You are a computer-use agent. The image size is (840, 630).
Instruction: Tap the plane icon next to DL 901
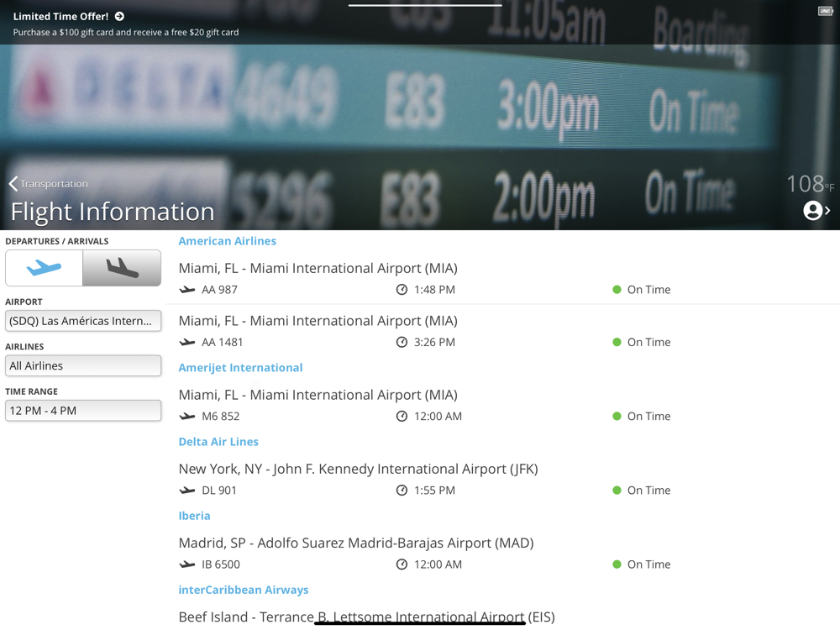pyautogui.click(x=187, y=491)
